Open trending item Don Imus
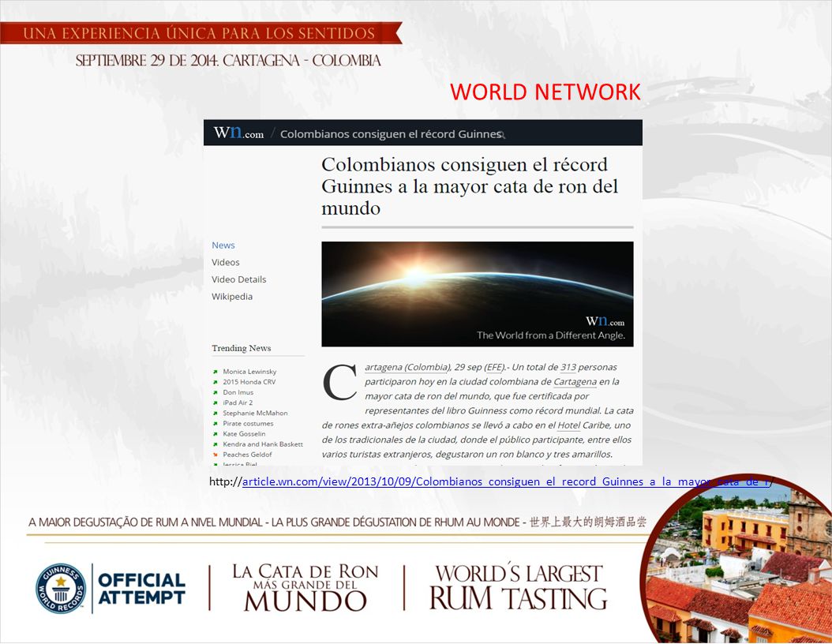Screen dimensions: 832x644 tap(238, 392)
